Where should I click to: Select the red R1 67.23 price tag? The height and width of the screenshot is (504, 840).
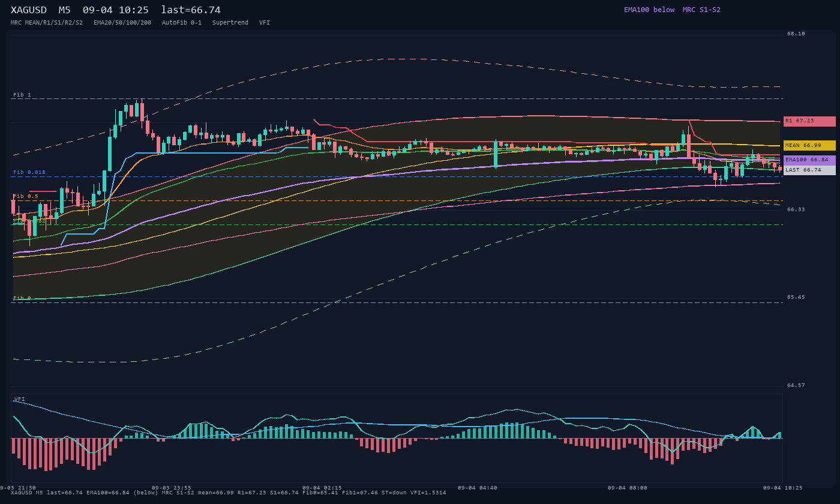[809, 121]
